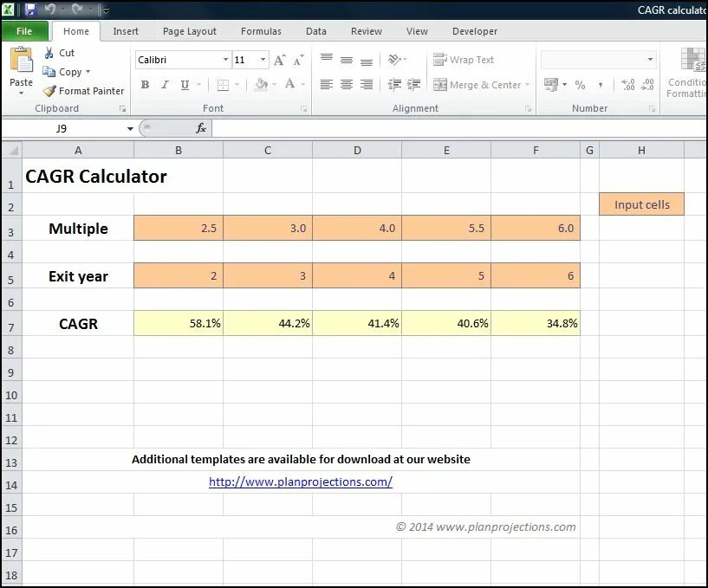Switch to the Review tab

click(x=367, y=31)
